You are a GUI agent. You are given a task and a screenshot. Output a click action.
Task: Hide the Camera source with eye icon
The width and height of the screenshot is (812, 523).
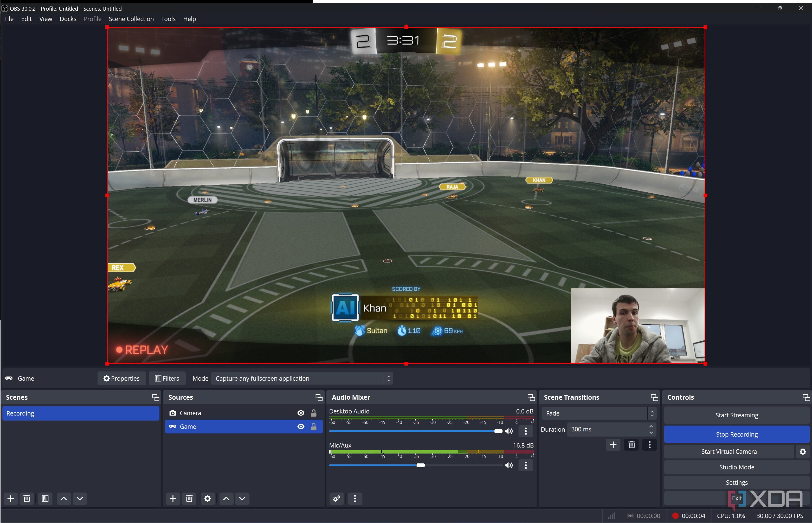301,413
